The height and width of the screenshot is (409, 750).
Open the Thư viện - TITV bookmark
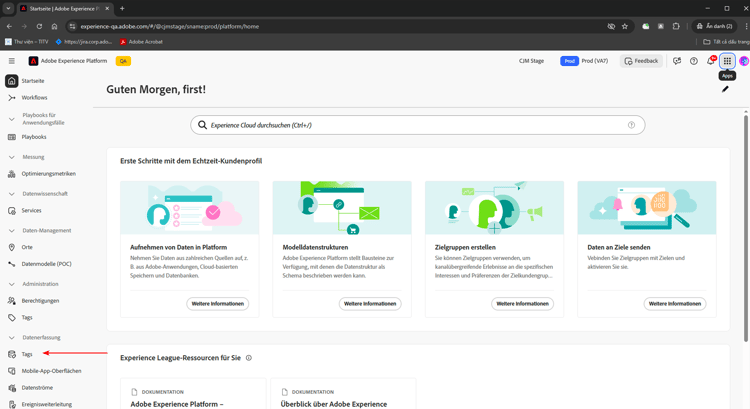(27, 42)
